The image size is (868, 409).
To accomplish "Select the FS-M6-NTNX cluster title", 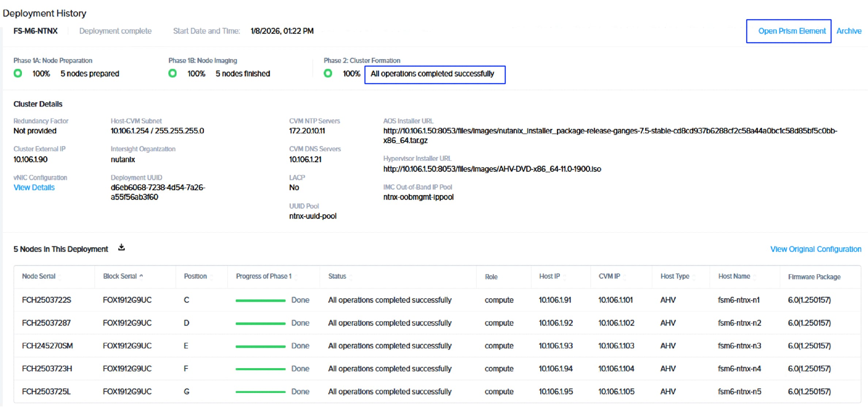I will coord(35,31).
